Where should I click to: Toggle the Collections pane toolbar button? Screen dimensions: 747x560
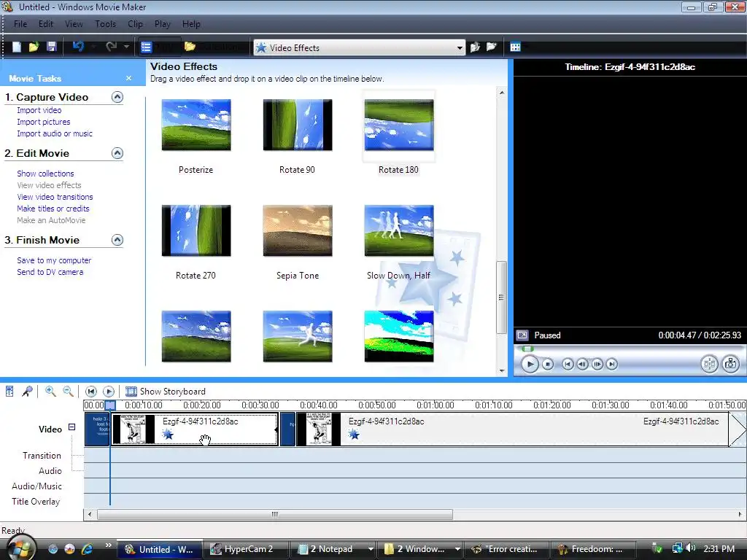tap(214, 47)
